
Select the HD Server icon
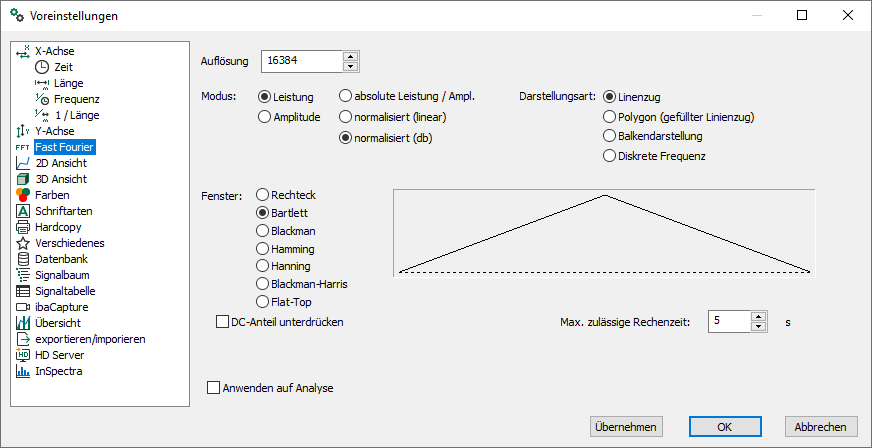(x=23, y=355)
